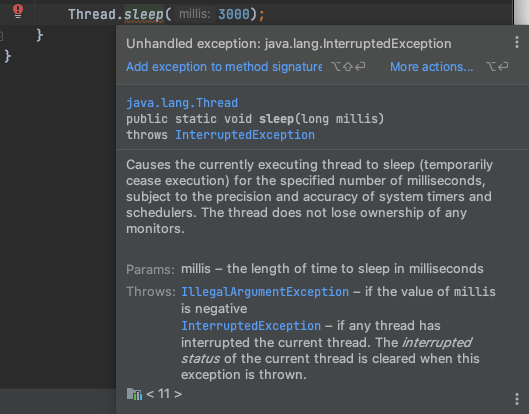The image size is (529, 414).
Task: Click the library icon beside '< 11 >'
Action: (134, 394)
